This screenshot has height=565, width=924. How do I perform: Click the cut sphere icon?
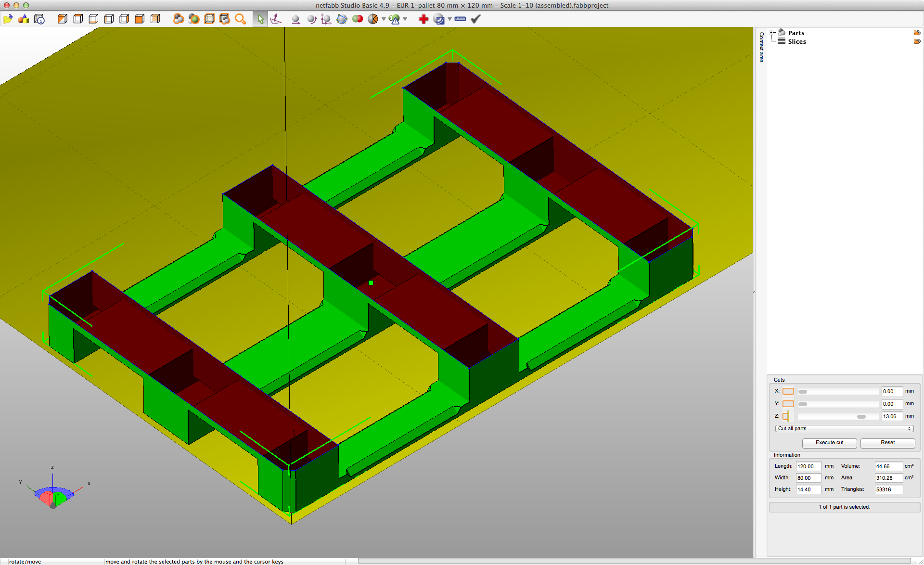(x=373, y=19)
